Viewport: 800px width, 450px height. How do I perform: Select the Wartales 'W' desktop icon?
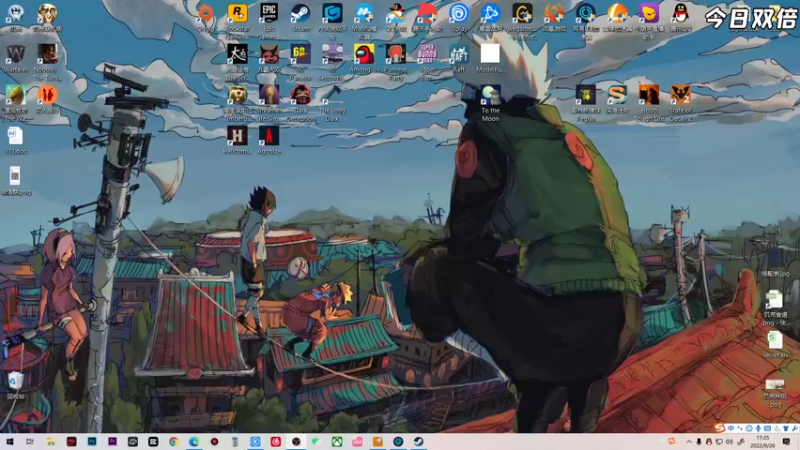click(x=15, y=54)
